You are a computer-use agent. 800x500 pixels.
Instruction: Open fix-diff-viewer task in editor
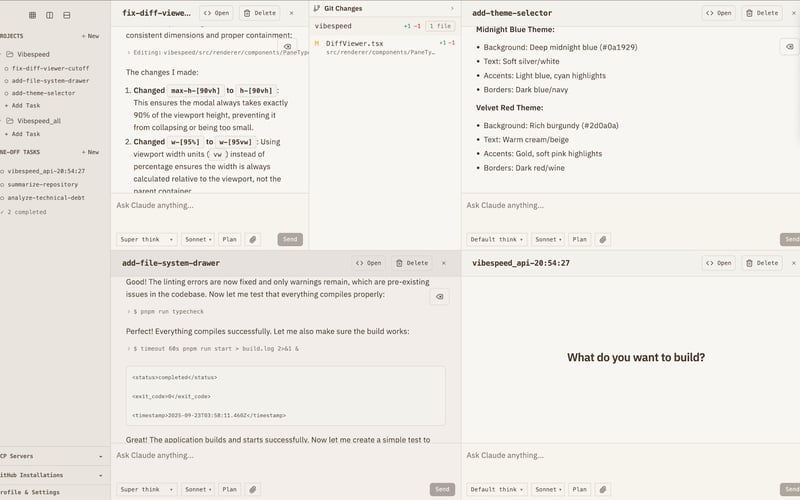[216, 13]
